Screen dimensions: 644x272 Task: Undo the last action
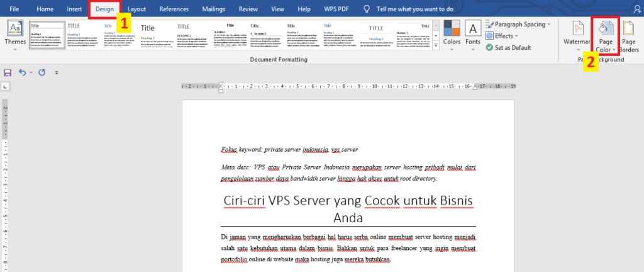(22, 72)
